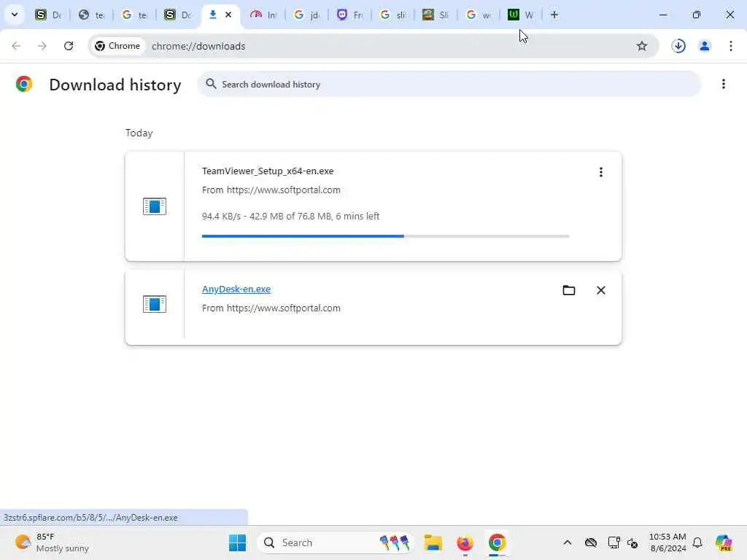Click the Search download history field
This screenshot has height=560, width=747.
449,85
